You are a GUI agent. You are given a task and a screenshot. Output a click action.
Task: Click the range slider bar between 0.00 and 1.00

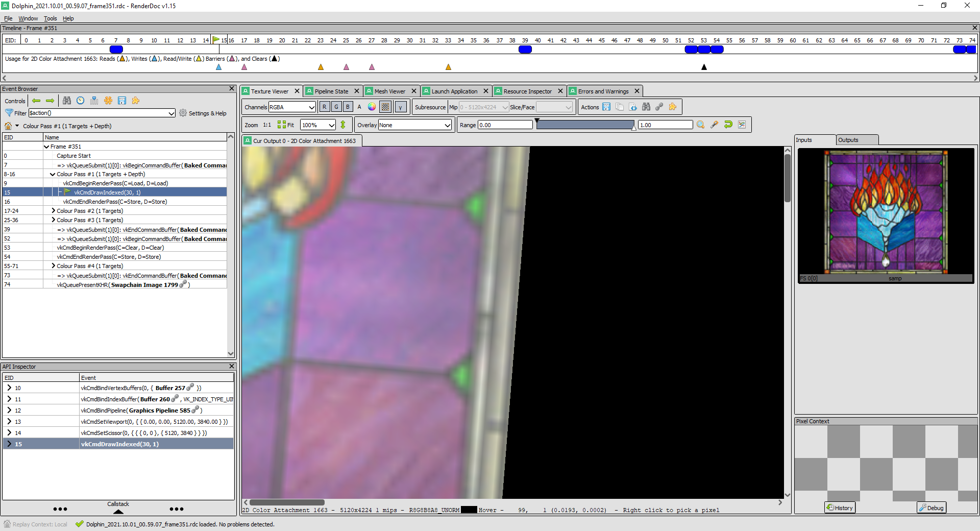[x=585, y=125]
